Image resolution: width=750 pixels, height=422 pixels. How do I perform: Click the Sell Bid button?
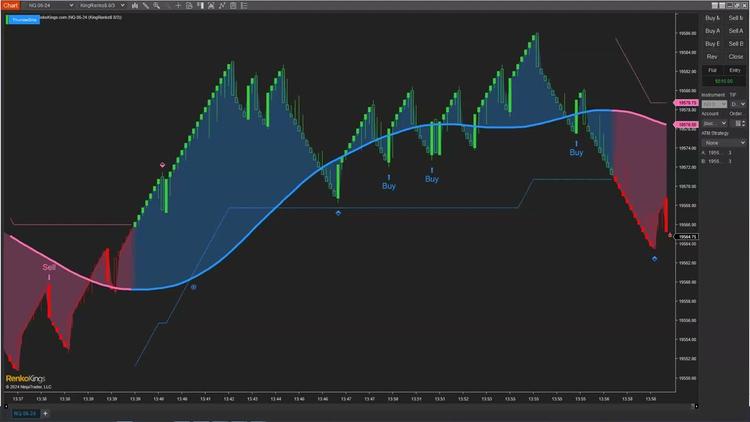pyautogui.click(x=736, y=44)
